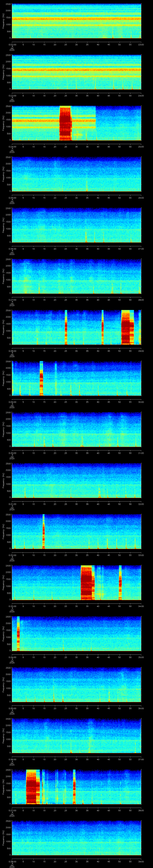Click the 0:23:00 start time label

12,96
